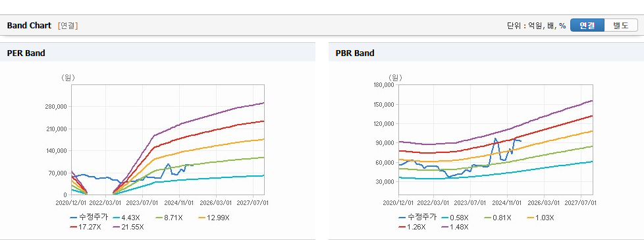Click the 120,000 axis label in PBR chart
644x240 pixels.
click(385, 124)
